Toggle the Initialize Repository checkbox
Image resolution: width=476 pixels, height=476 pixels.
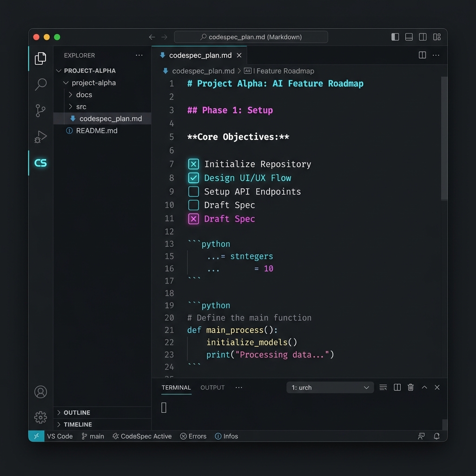tap(193, 164)
